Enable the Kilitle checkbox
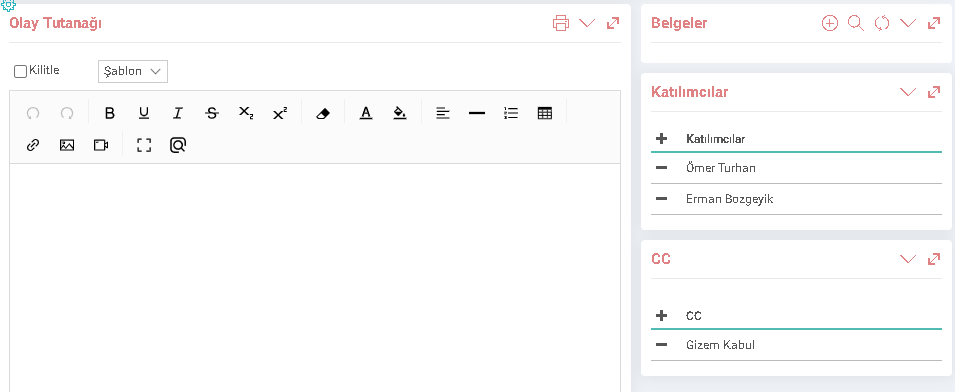 (20, 71)
